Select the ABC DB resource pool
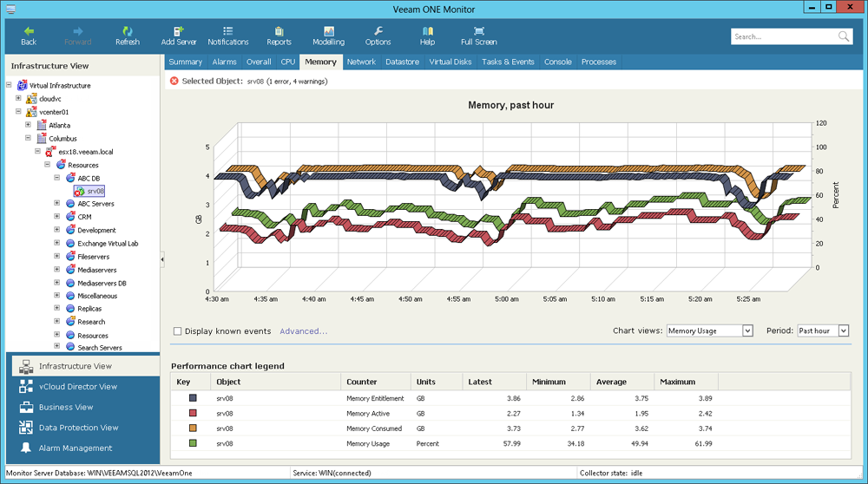This screenshot has height=484, width=868. click(x=89, y=178)
